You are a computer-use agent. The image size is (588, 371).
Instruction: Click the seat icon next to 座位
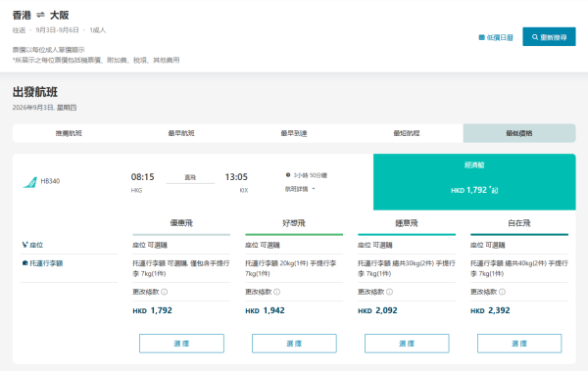[x=25, y=245]
